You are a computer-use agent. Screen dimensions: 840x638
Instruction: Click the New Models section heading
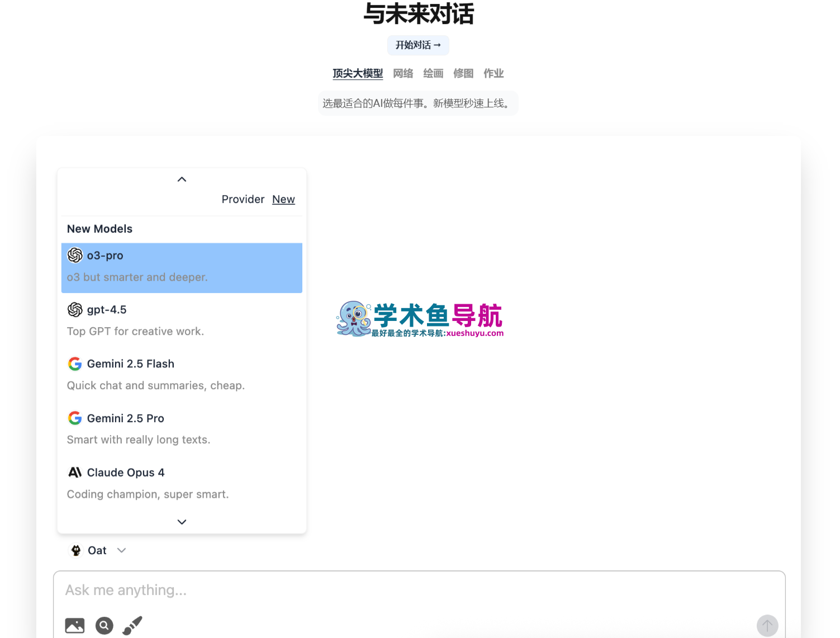pos(99,229)
